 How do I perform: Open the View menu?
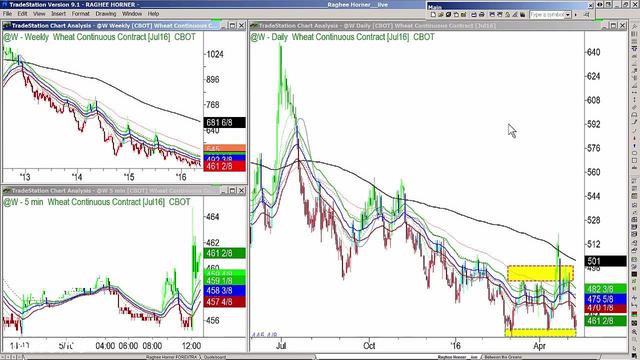[x=39, y=13]
